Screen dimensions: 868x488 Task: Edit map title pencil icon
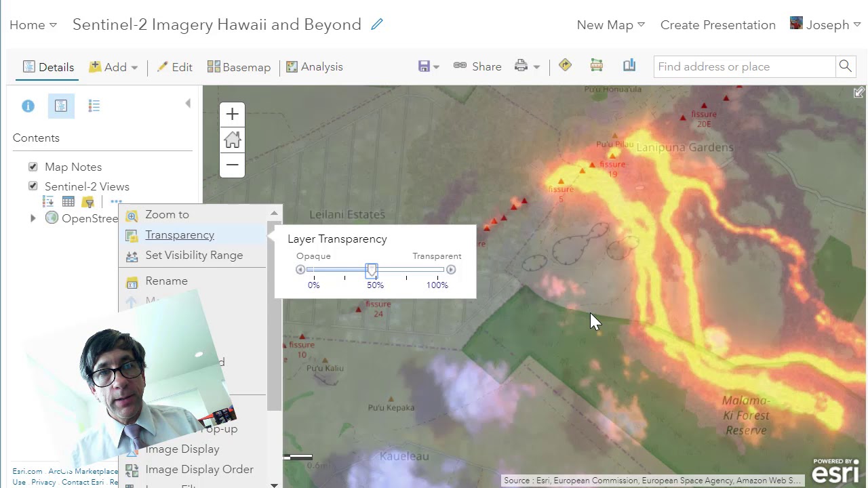[377, 24]
